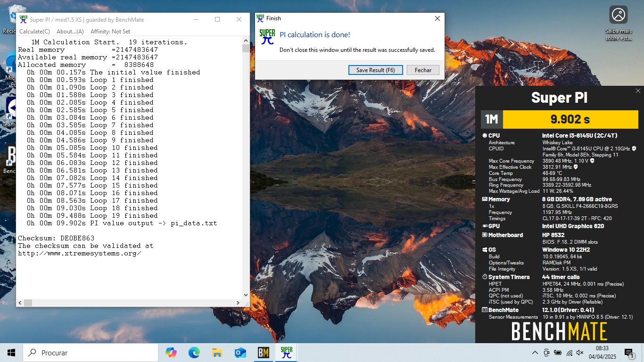644x362 pixels.
Task: Click Save Result (F6) button
Action: pyautogui.click(x=375, y=70)
